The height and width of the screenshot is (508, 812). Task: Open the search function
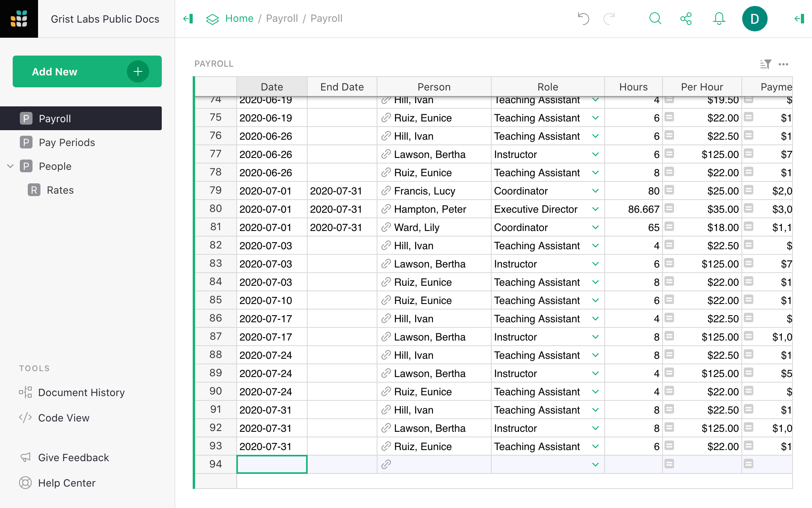[x=655, y=18]
